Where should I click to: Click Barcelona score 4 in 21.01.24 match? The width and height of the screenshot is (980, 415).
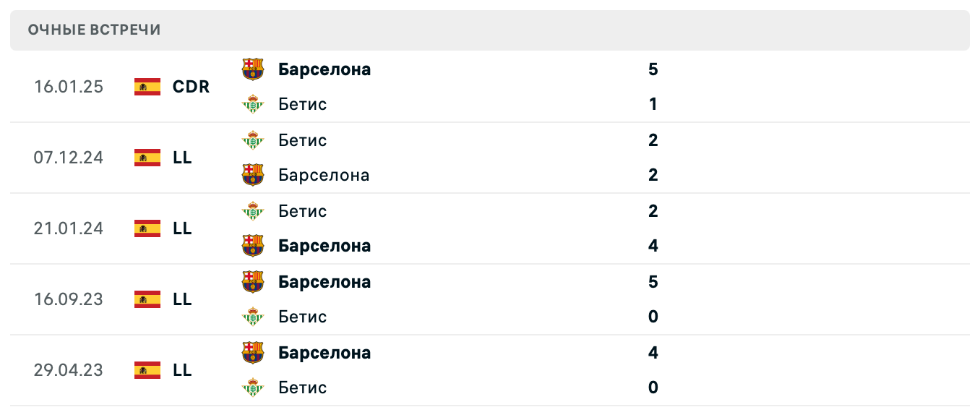tap(653, 246)
